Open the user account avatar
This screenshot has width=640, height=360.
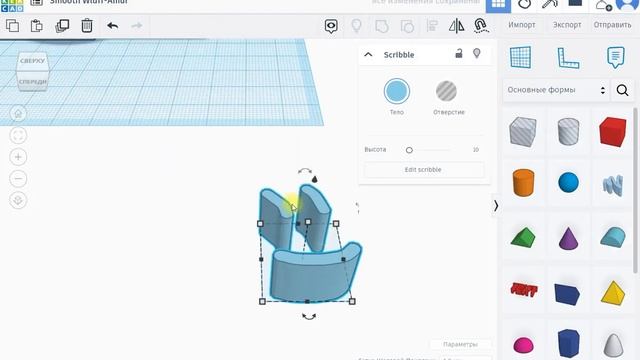627,4
